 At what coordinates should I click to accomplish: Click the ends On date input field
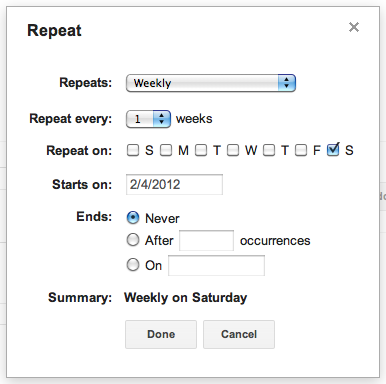[217, 266]
